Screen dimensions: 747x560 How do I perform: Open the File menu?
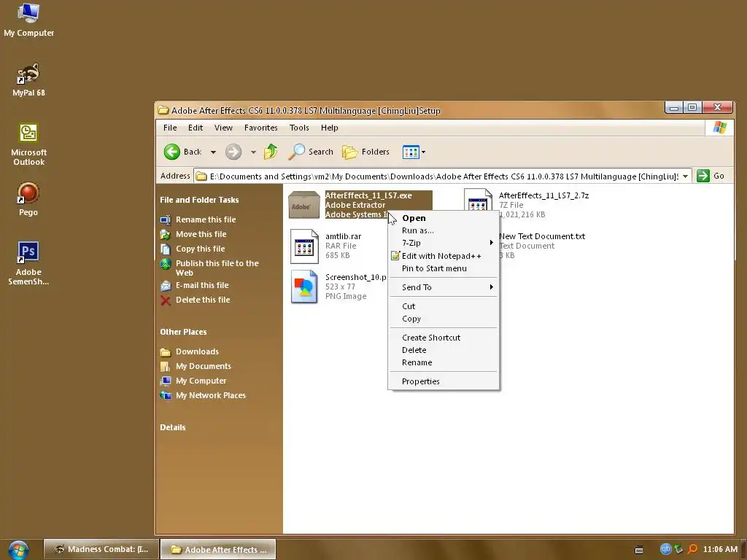pyautogui.click(x=169, y=128)
